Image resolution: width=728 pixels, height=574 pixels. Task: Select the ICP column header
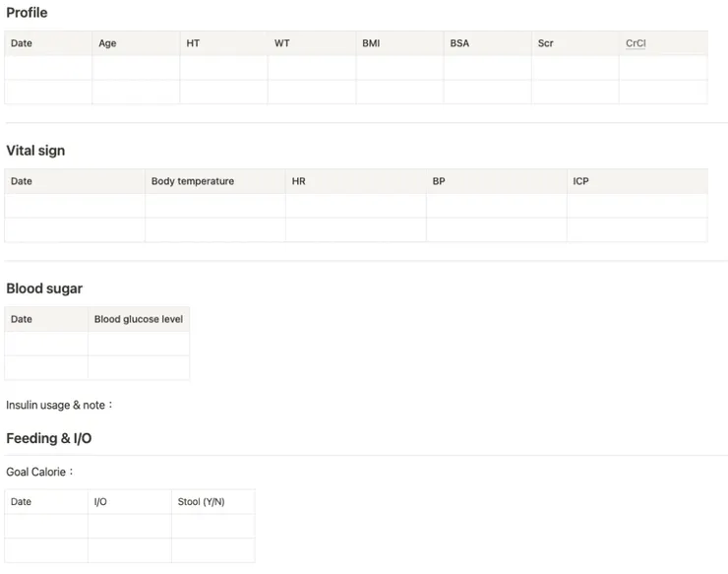pyautogui.click(x=581, y=181)
